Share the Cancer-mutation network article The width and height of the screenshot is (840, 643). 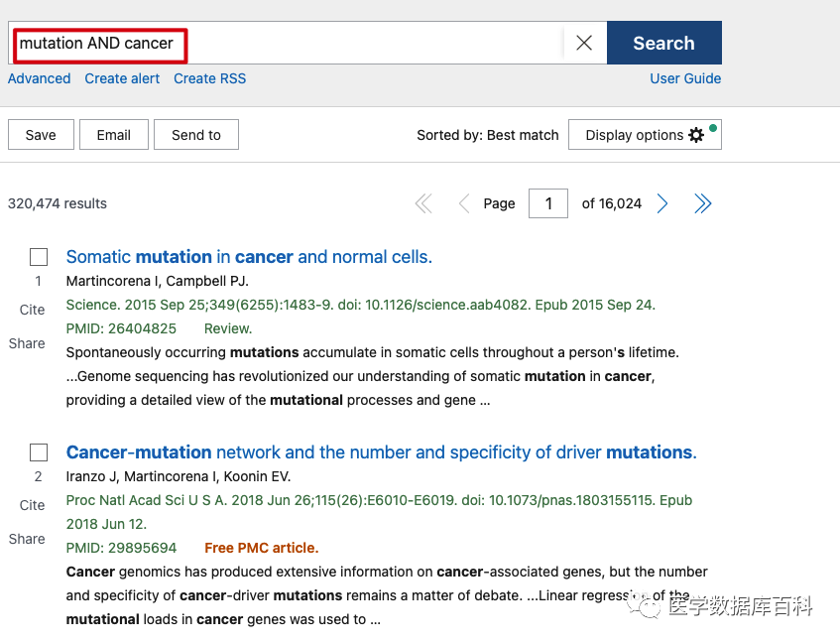(27, 539)
